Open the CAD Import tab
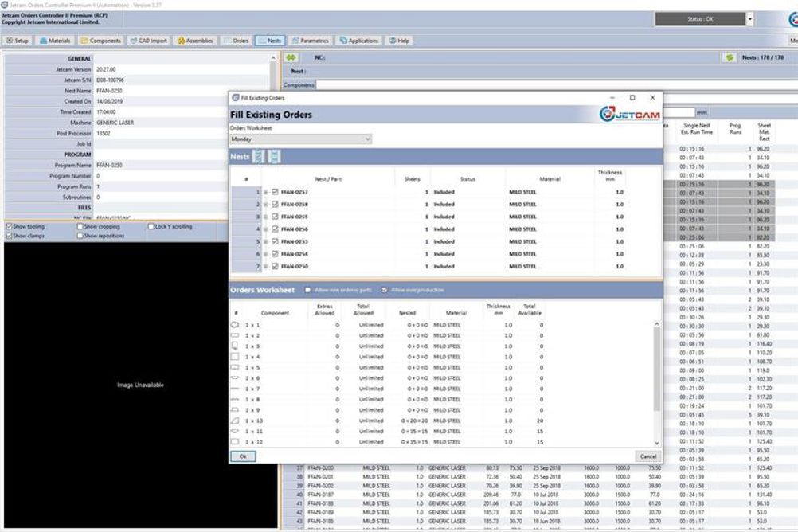This screenshot has width=798, height=532. click(149, 40)
